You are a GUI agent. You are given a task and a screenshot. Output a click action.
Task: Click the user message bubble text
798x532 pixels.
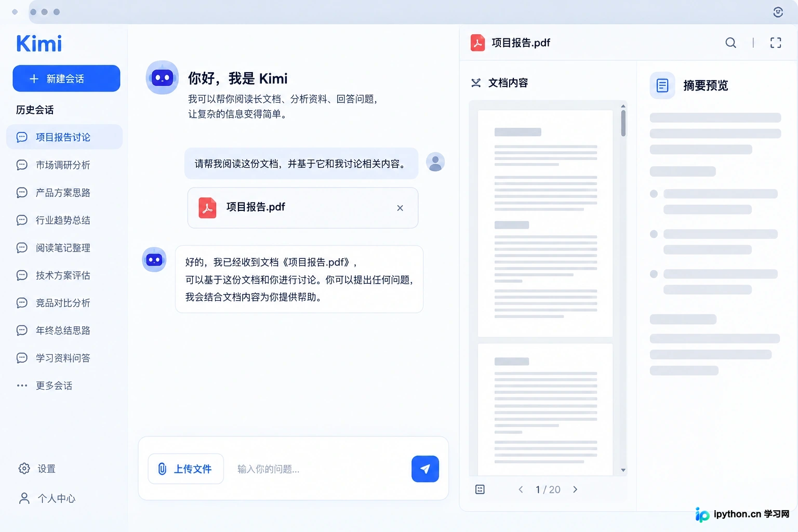[x=301, y=164]
